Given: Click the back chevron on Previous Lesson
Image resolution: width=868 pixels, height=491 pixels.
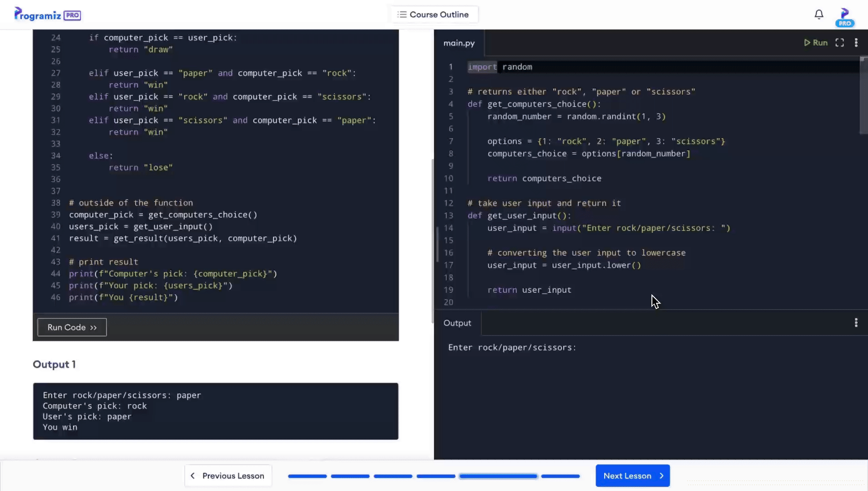Looking at the screenshot, I should (x=192, y=476).
